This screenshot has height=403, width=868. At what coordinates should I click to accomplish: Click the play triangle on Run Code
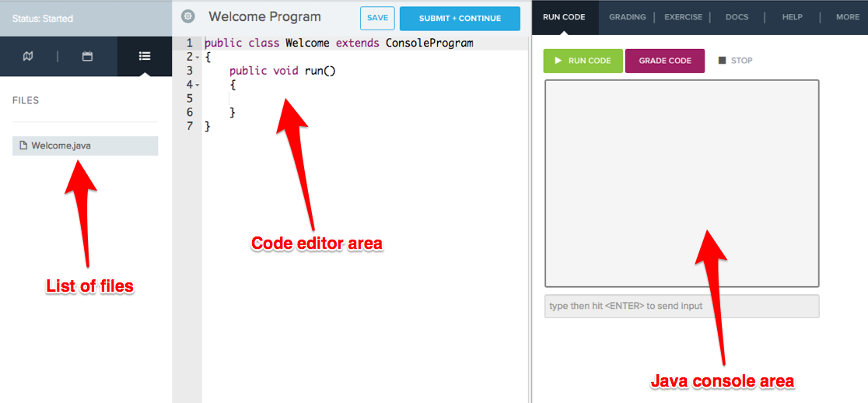click(x=558, y=61)
